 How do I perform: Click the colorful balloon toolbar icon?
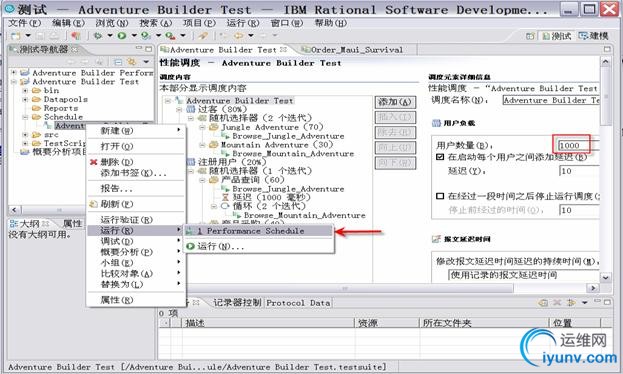75,36
